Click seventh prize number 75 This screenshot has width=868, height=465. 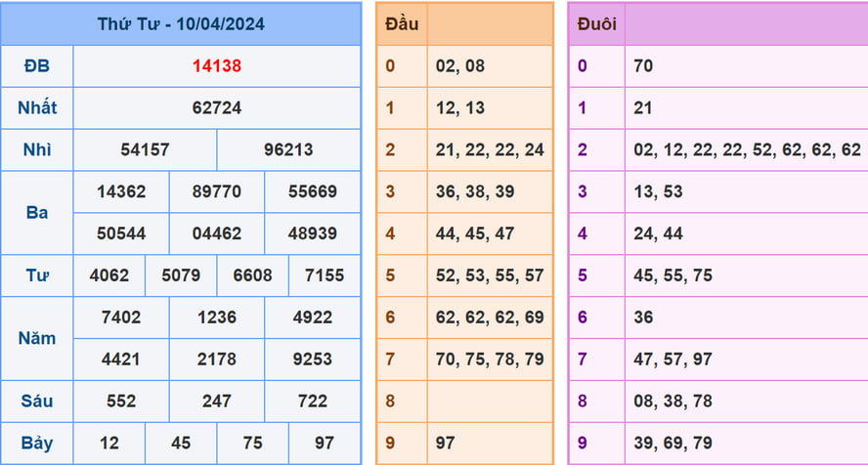coord(252,444)
